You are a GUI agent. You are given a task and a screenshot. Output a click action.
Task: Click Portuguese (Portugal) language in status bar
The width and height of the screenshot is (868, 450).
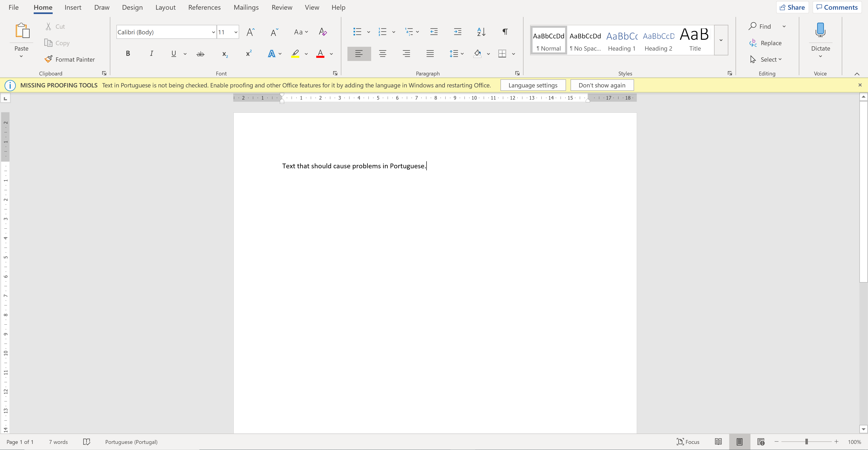coord(131,442)
